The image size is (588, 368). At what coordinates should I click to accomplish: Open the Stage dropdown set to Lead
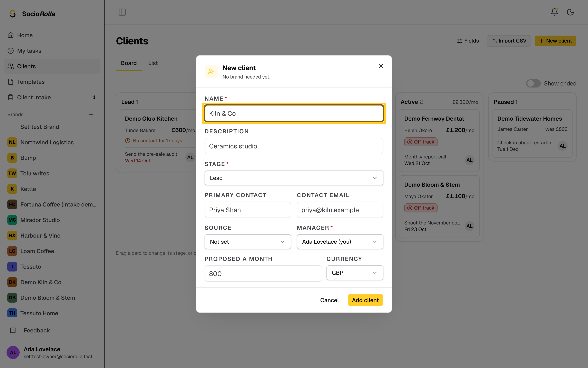[294, 178]
